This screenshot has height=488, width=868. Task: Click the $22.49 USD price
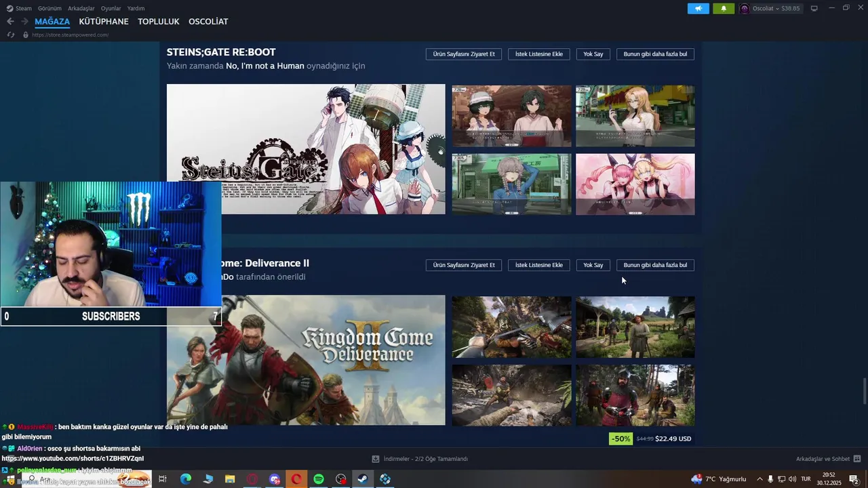point(673,439)
